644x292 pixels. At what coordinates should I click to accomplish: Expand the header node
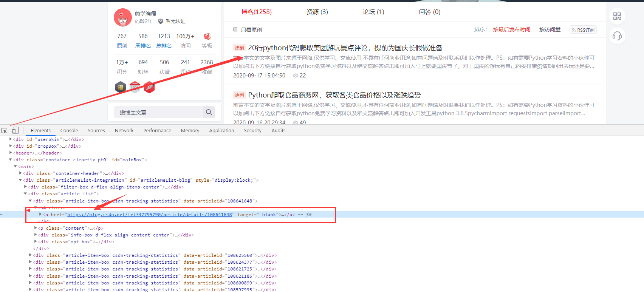[x=11, y=153]
